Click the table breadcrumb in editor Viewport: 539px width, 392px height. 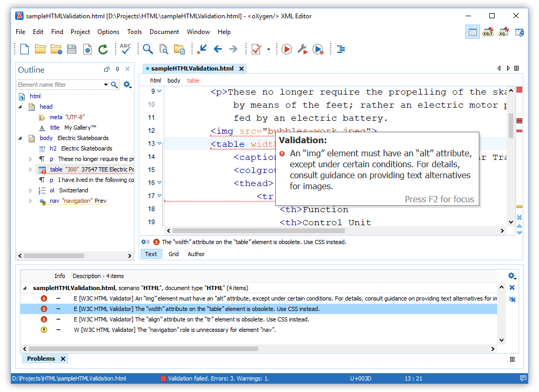(193, 80)
